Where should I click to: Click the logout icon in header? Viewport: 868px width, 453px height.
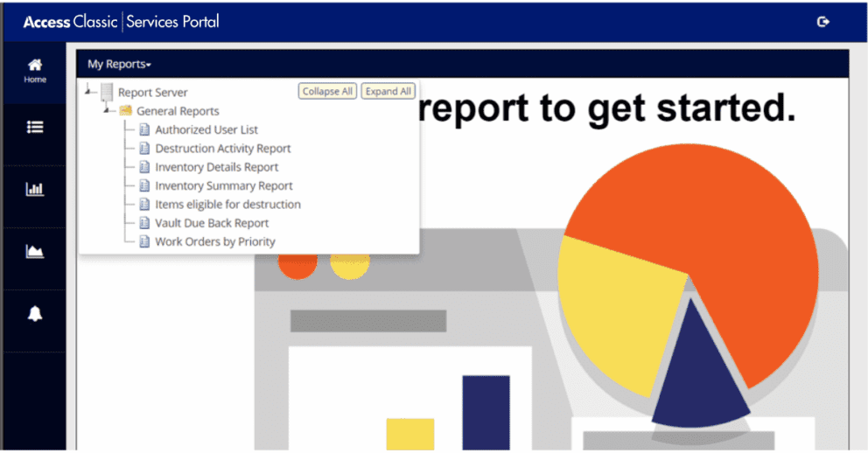coord(822,22)
